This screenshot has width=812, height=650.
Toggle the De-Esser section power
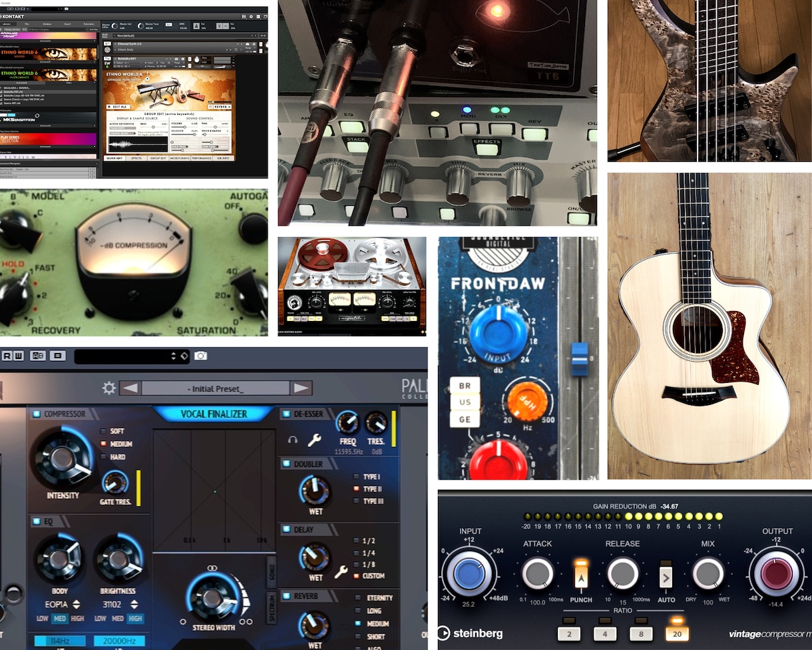click(x=286, y=414)
